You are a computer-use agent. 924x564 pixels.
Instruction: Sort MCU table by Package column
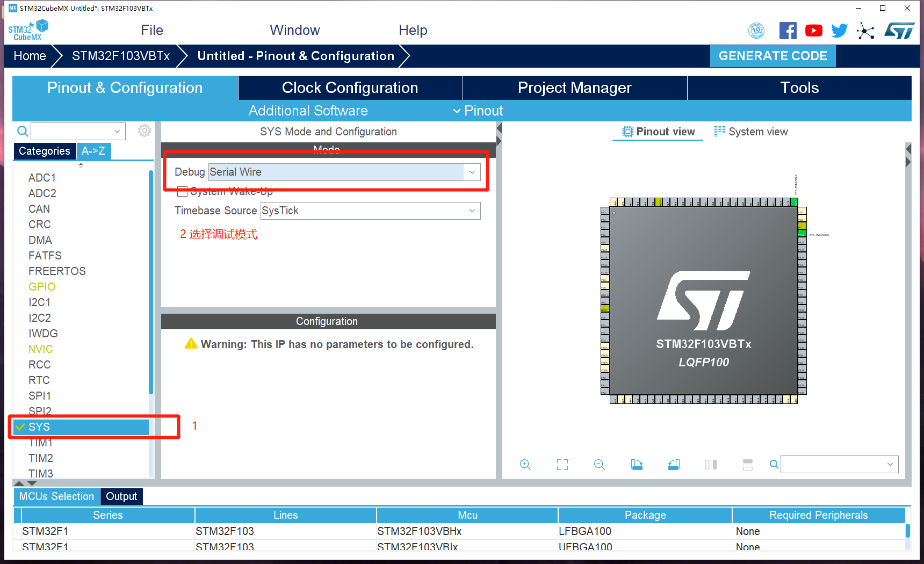(x=645, y=515)
